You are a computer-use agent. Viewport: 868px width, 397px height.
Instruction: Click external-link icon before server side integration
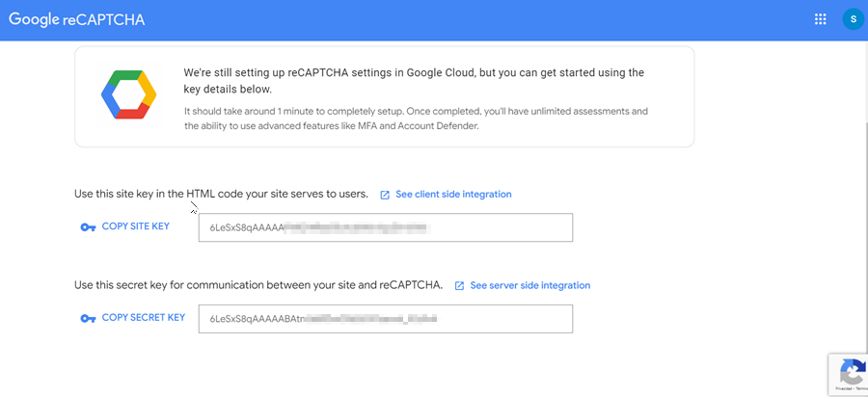coord(460,286)
